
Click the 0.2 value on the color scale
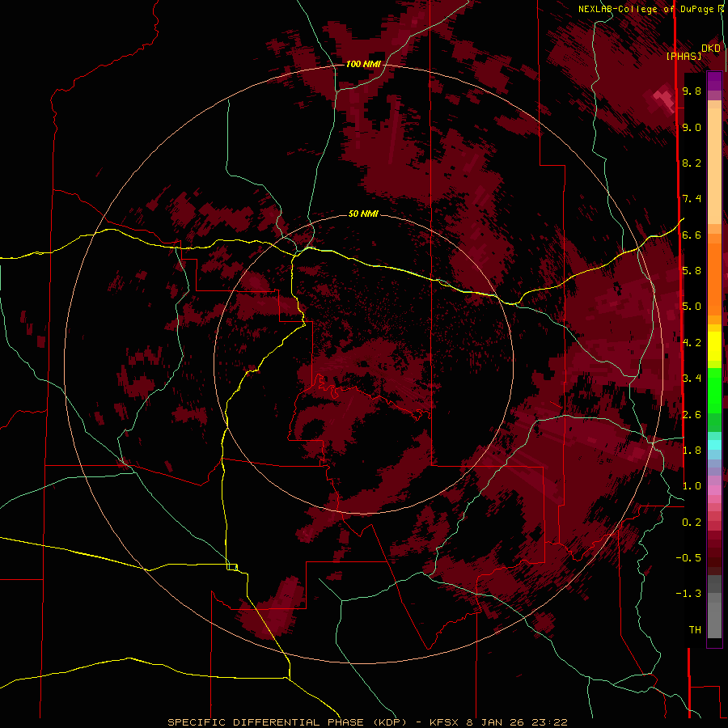point(692,523)
